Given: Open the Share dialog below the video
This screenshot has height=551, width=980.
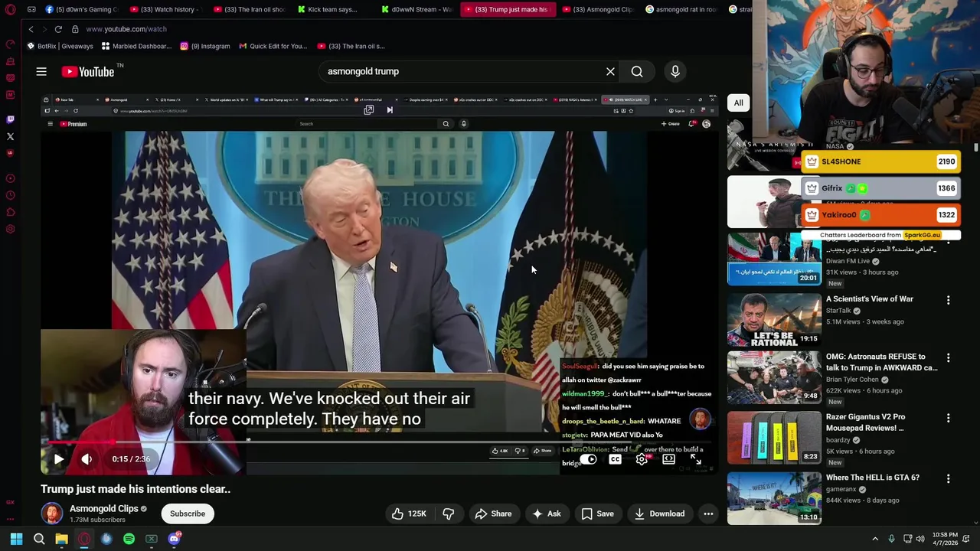Looking at the screenshot, I should pos(493,514).
